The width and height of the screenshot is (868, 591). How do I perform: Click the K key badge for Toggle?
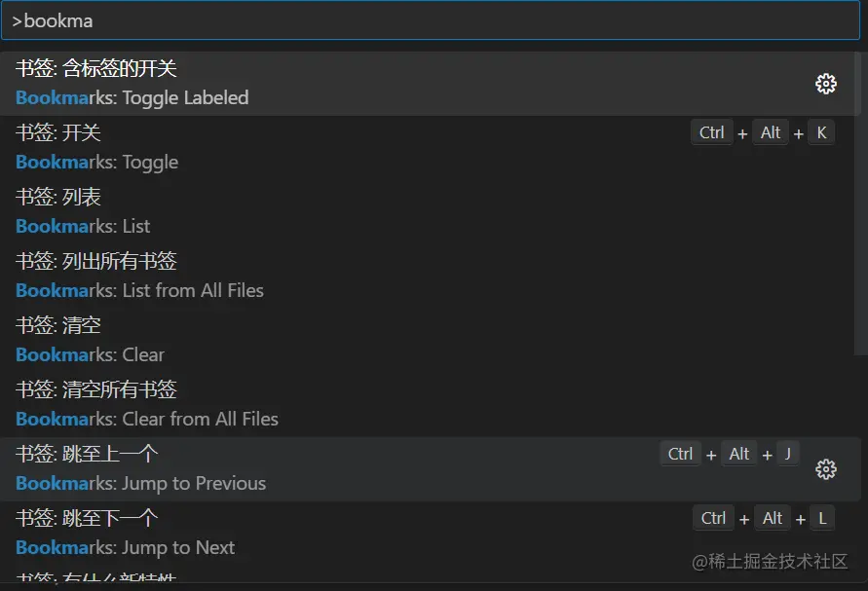click(821, 132)
